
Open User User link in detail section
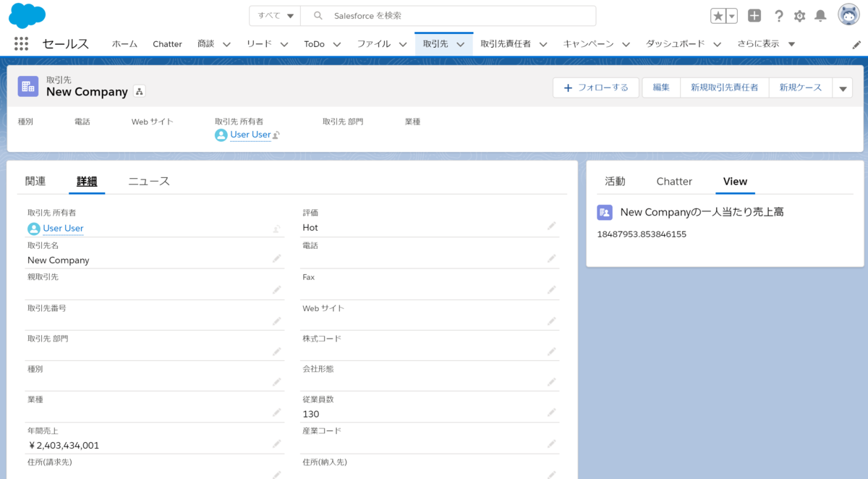(x=63, y=229)
